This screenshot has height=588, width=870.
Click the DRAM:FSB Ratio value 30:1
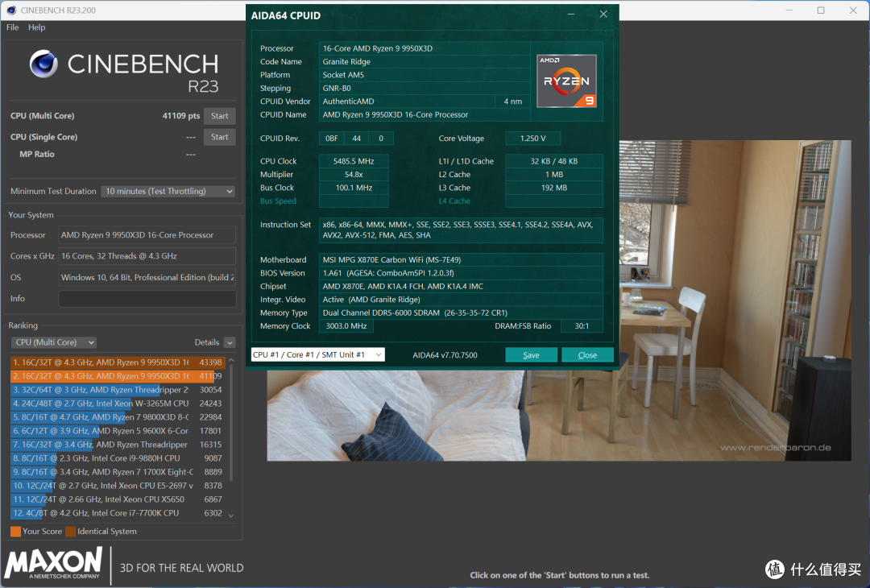click(x=582, y=326)
